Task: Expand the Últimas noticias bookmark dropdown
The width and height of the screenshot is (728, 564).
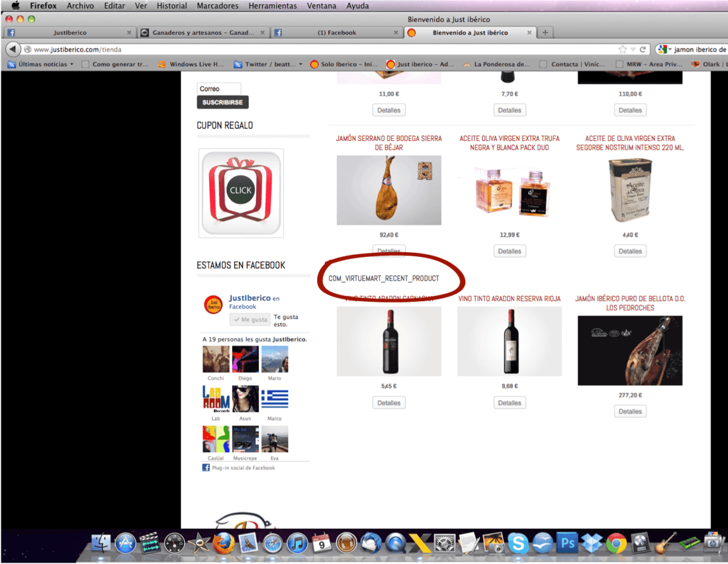Action: pyautogui.click(x=71, y=65)
